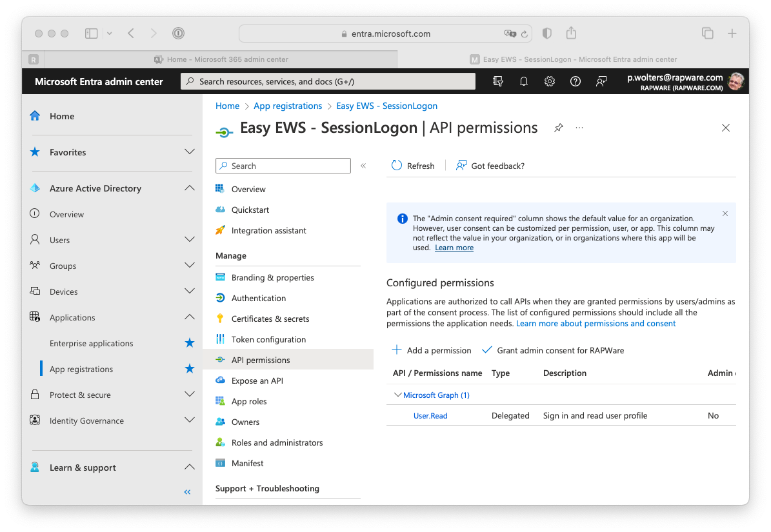The width and height of the screenshot is (771, 532).
Task: Open App registrations in the sidebar
Action: pos(81,369)
